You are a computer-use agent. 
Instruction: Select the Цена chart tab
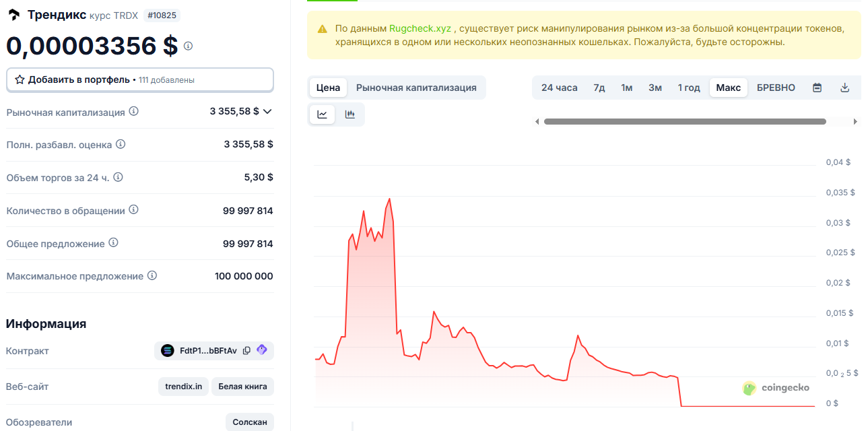328,88
